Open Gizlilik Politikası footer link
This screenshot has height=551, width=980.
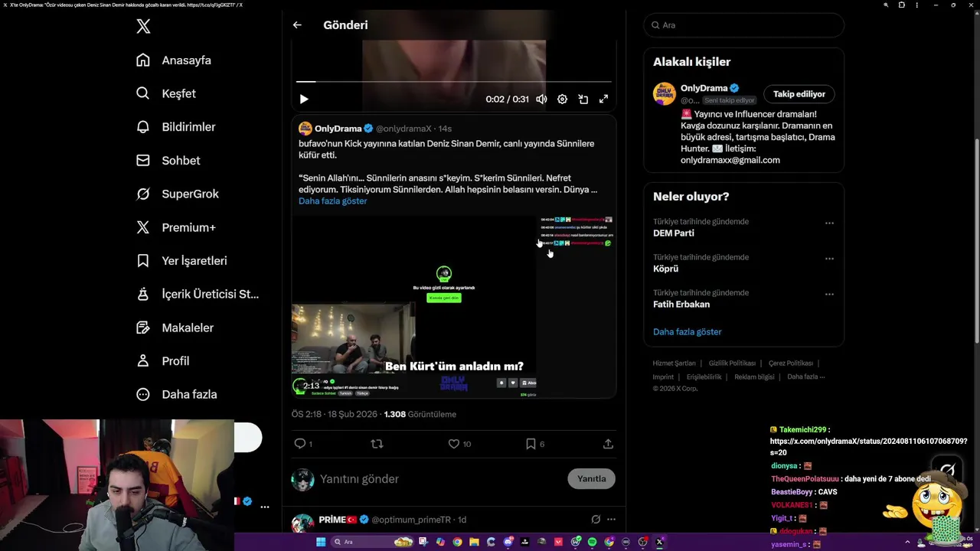[x=732, y=364]
